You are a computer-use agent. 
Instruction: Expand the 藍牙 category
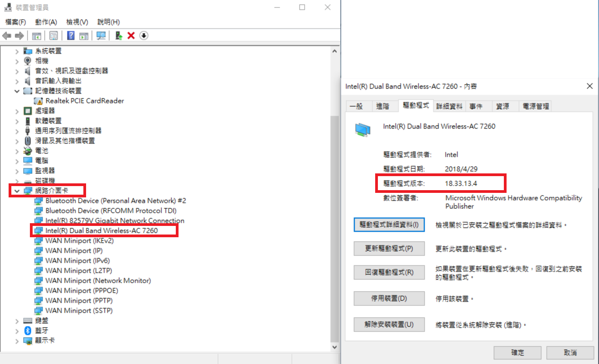tap(17, 331)
